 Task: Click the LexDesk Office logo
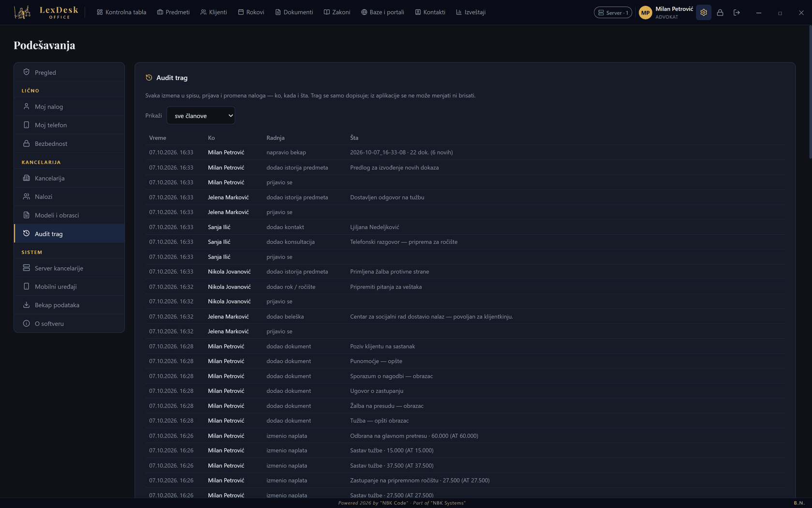point(46,13)
